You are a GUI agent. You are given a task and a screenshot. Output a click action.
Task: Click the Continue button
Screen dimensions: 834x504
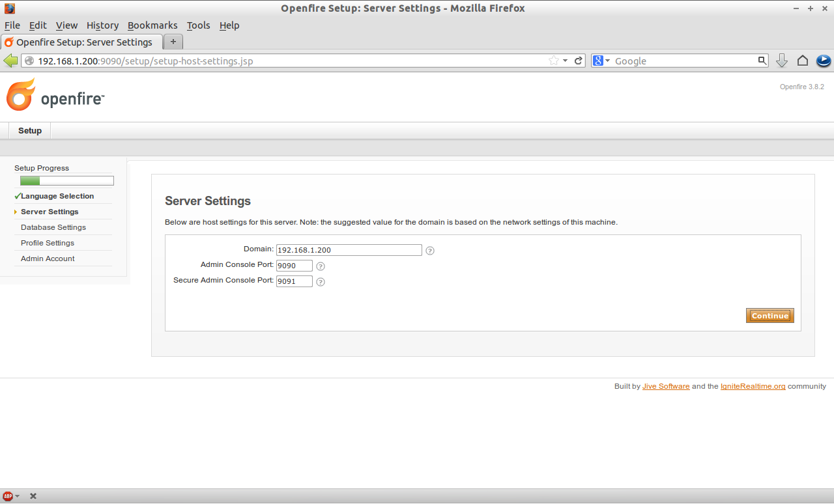[x=770, y=316]
